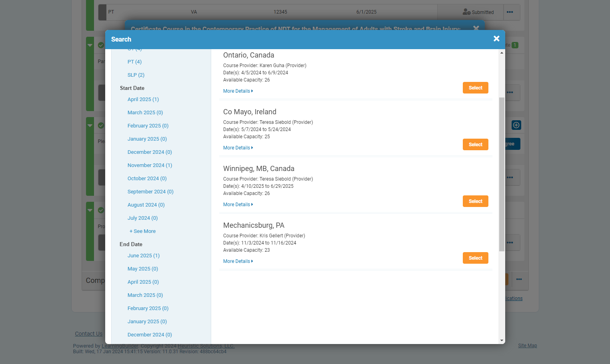Filter start date February 2025 (0)

tap(148, 126)
